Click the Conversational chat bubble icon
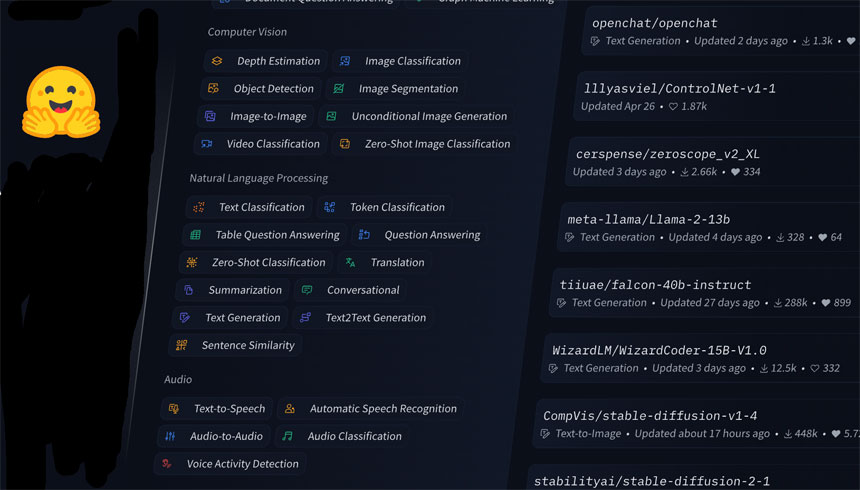Screen dimensions: 860x490 click(x=307, y=290)
